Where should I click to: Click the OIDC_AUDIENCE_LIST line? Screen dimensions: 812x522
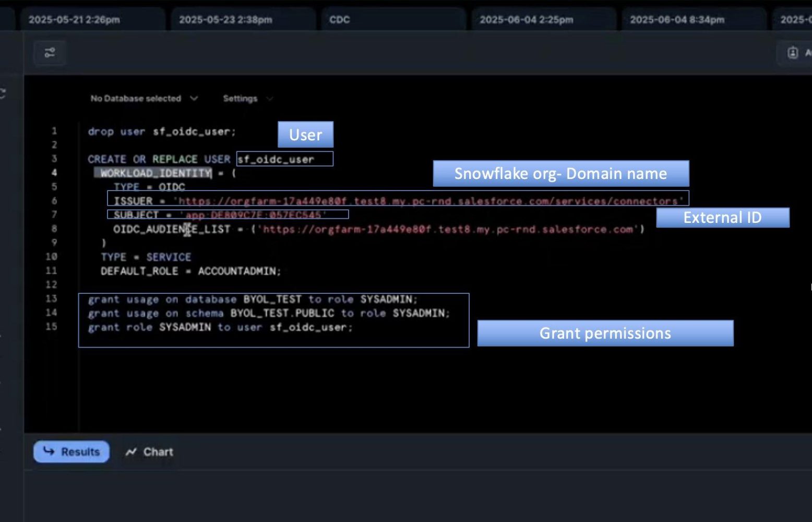pos(379,229)
